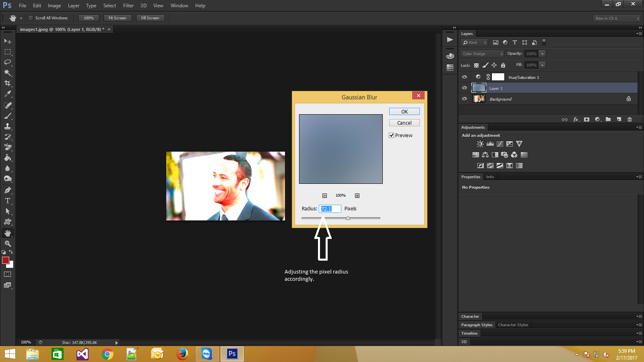Screen dimensions: 644x362
Task: Select the Blur tool
Action: pyautogui.click(x=8, y=168)
